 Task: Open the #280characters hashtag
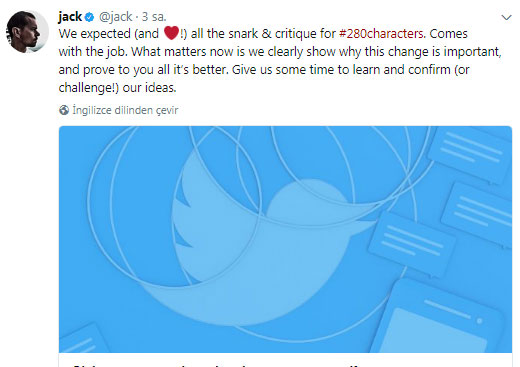[x=381, y=34]
